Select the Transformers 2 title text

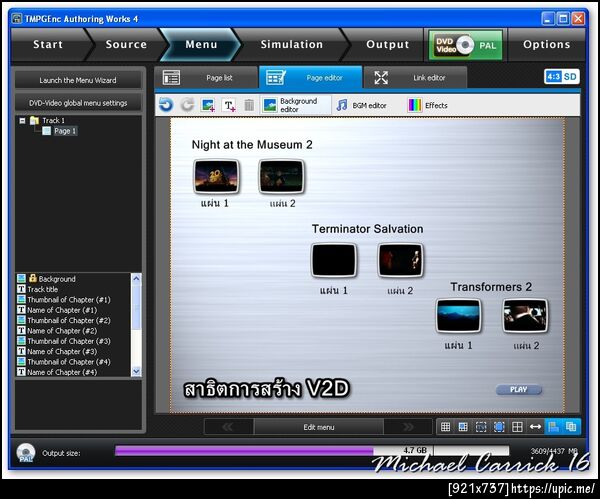(491, 287)
